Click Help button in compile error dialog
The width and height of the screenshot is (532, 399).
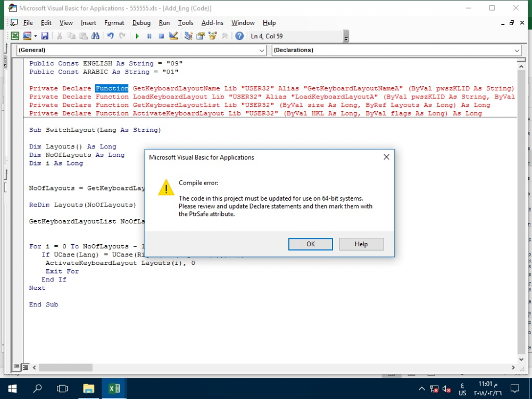click(x=361, y=244)
